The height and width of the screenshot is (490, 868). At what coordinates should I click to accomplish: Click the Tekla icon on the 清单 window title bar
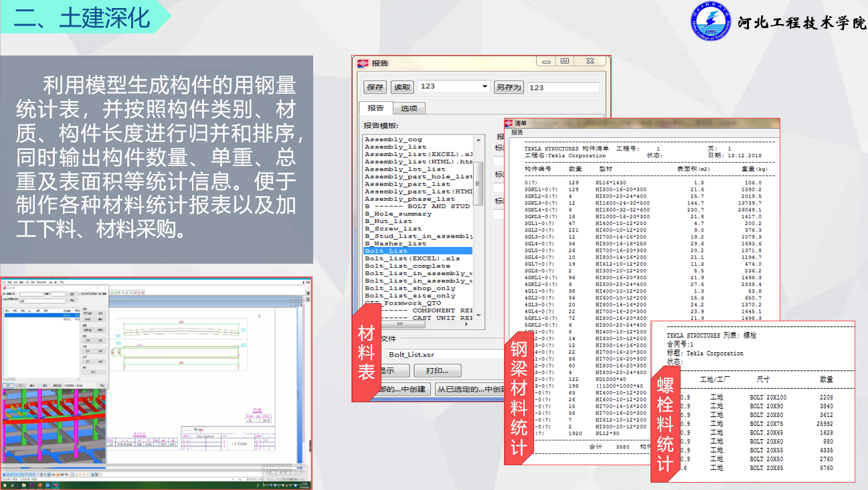[509, 125]
